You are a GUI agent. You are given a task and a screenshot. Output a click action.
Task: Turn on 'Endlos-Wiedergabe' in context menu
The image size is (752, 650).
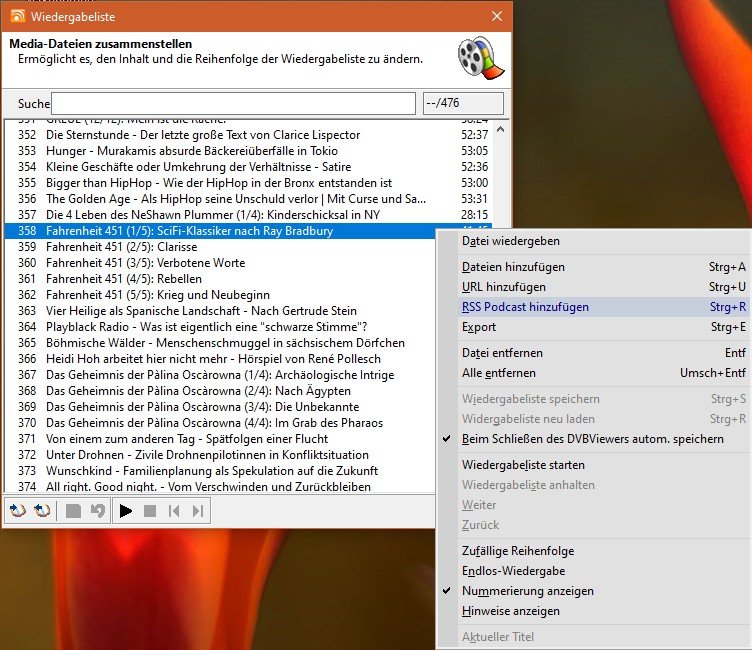tap(513, 571)
